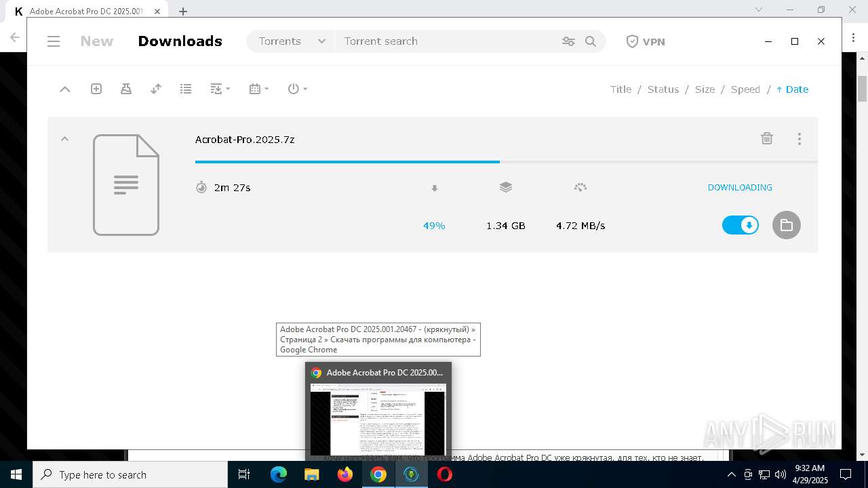This screenshot has width=868, height=488.
Task: Click the 1.34 GB size value
Action: tap(506, 226)
